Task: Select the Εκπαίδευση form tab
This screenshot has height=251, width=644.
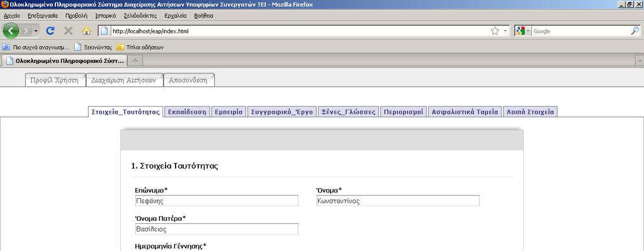Action: (x=188, y=111)
